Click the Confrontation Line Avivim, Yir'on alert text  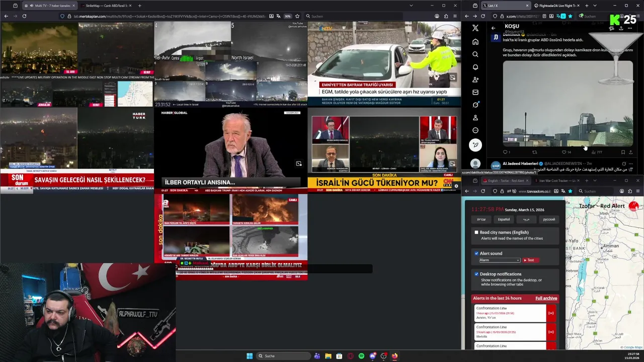coord(511,313)
